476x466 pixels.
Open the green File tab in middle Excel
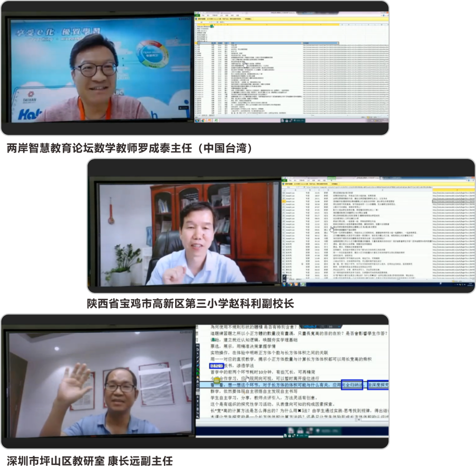pos(285,181)
